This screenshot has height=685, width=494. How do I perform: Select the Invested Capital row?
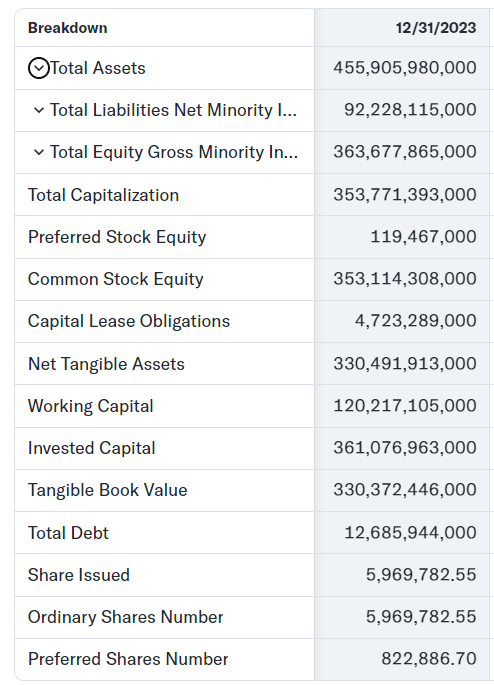pyautogui.click(x=252, y=448)
